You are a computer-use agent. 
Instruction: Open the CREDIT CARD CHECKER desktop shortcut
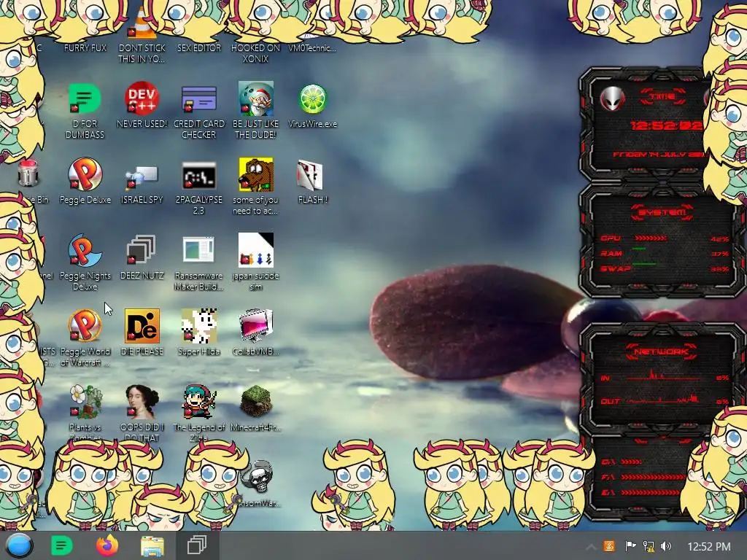[x=198, y=98]
